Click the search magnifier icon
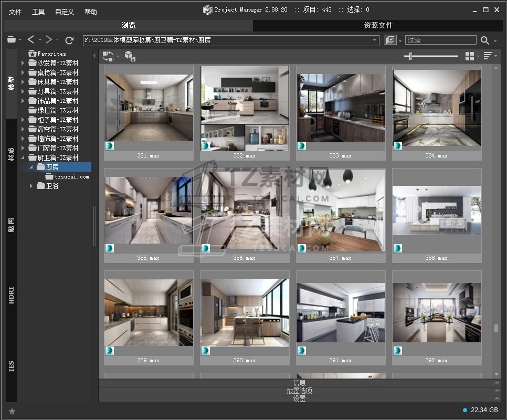The image size is (507, 420). 484,40
